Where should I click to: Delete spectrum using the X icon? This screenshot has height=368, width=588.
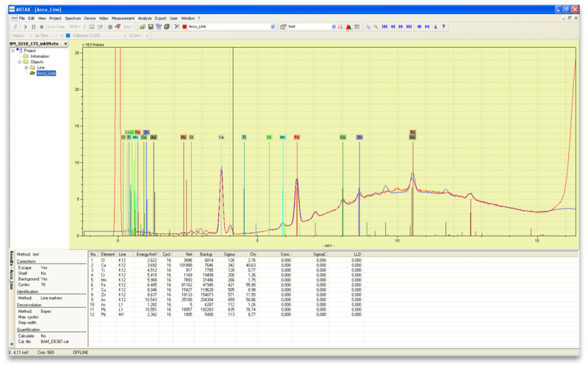coord(176,26)
